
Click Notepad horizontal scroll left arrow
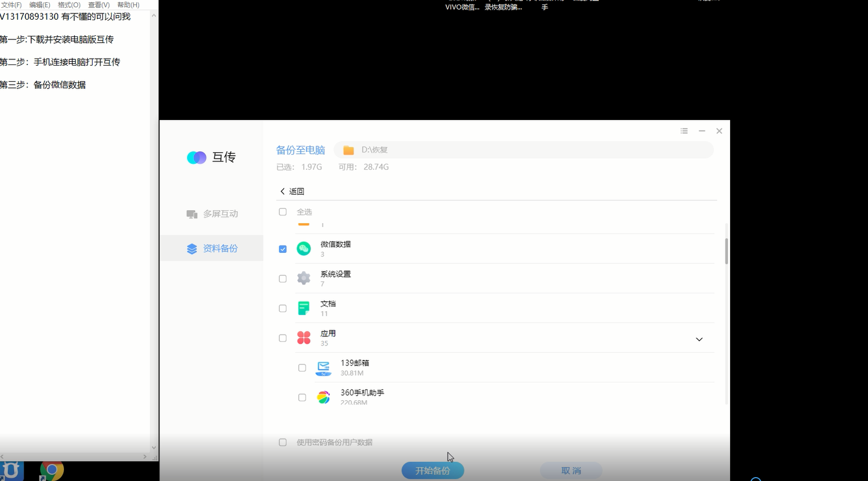(x=2, y=457)
